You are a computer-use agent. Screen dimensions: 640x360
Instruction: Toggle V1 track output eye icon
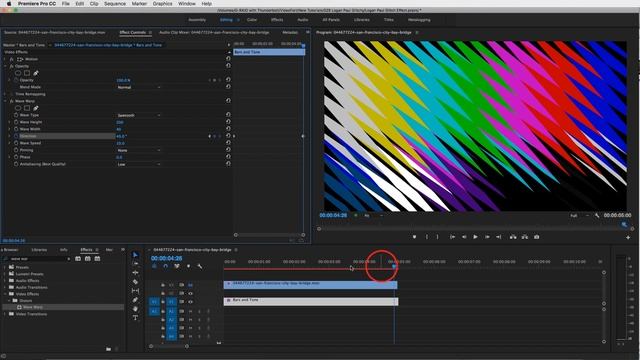coord(190,302)
